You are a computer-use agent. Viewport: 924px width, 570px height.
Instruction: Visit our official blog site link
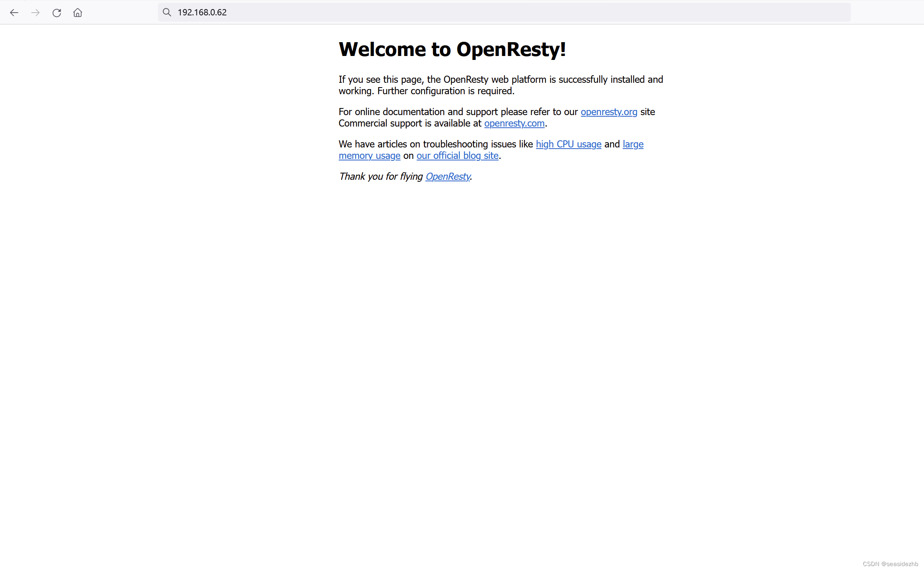click(458, 156)
